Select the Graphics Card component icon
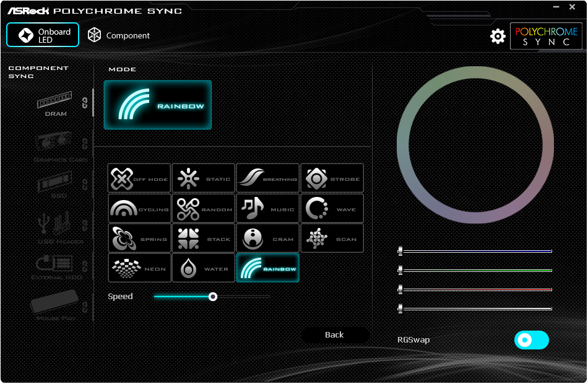Viewport: 588px width, 384px height. [59, 147]
